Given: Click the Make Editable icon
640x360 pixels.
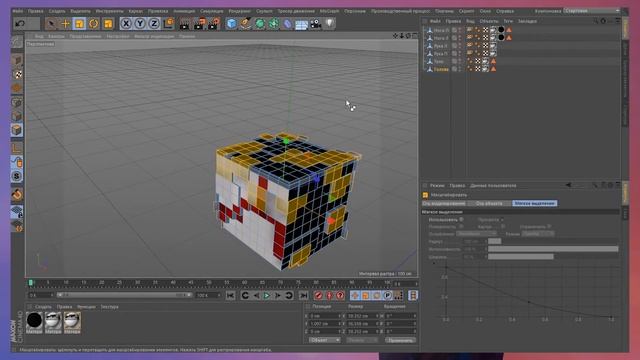Looking at the screenshot, I should click(16, 41).
